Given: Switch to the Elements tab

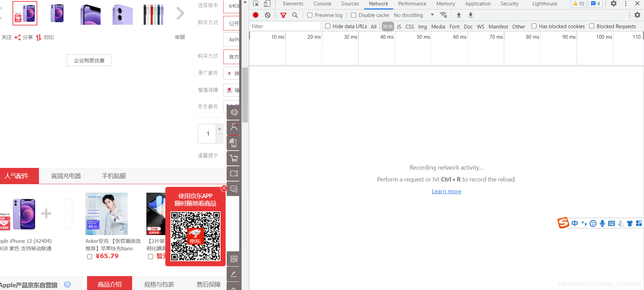Looking at the screenshot, I should pos(293,4).
